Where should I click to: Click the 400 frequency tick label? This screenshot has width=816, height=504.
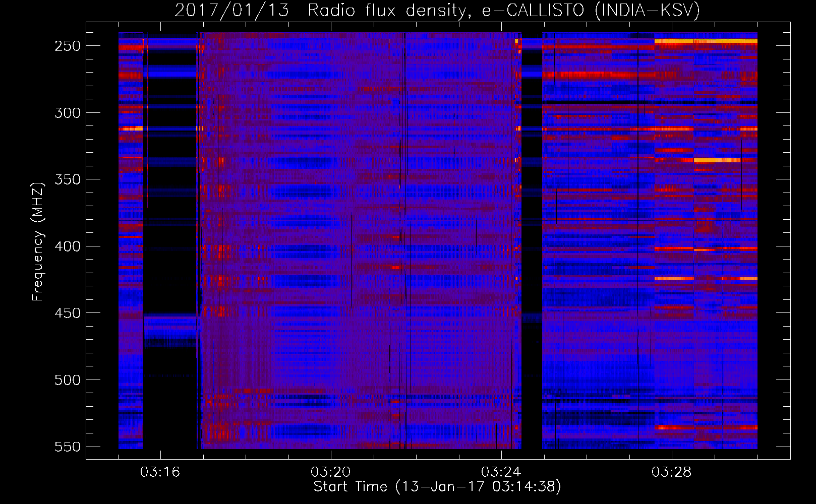click(x=68, y=246)
